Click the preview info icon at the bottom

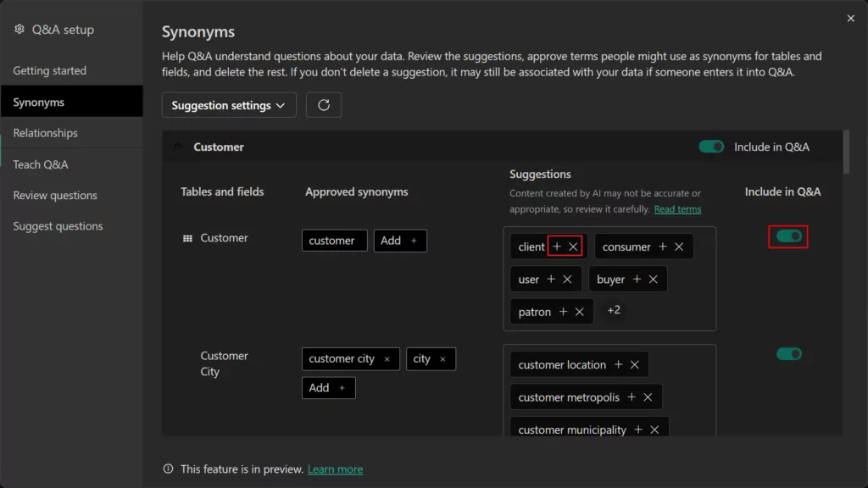168,469
